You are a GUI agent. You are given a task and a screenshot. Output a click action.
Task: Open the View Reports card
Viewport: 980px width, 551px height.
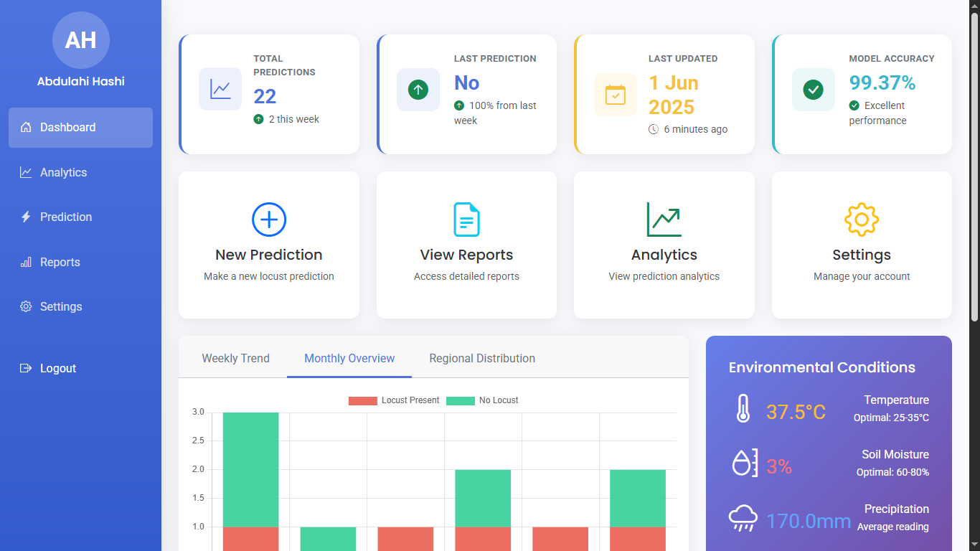pyautogui.click(x=466, y=245)
